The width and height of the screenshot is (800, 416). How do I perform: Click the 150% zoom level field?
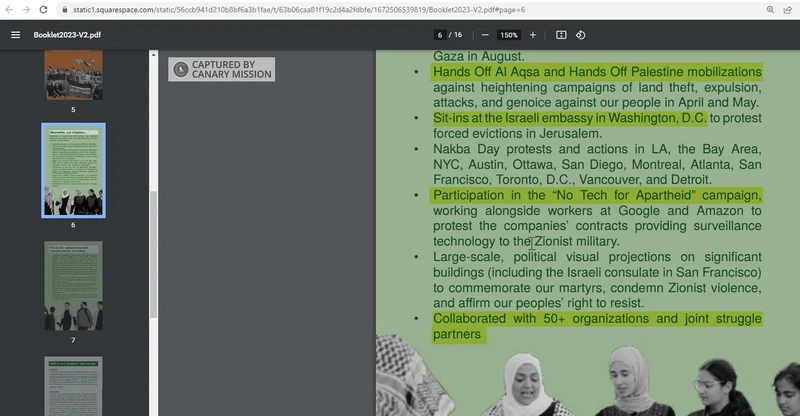tap(508, 35)
